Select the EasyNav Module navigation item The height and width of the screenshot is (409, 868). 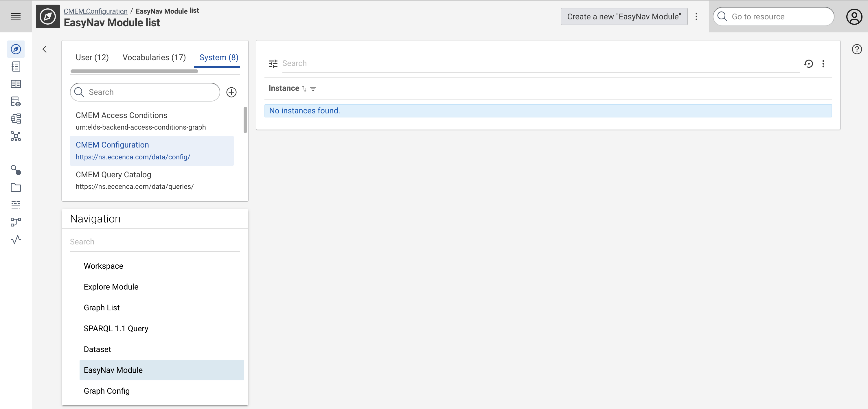113,370
